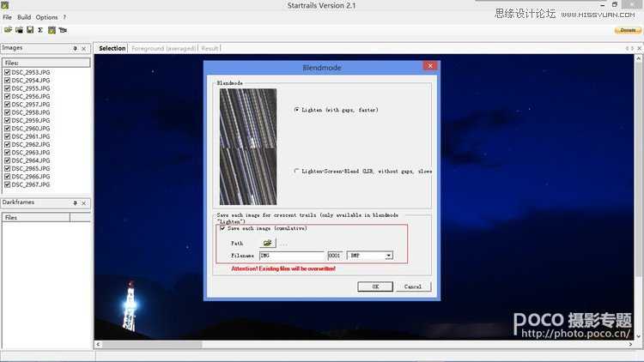Viewport: 644px width, 362px height.
Task: Close the Darkframes panel
Action: (x=84, y=203)
